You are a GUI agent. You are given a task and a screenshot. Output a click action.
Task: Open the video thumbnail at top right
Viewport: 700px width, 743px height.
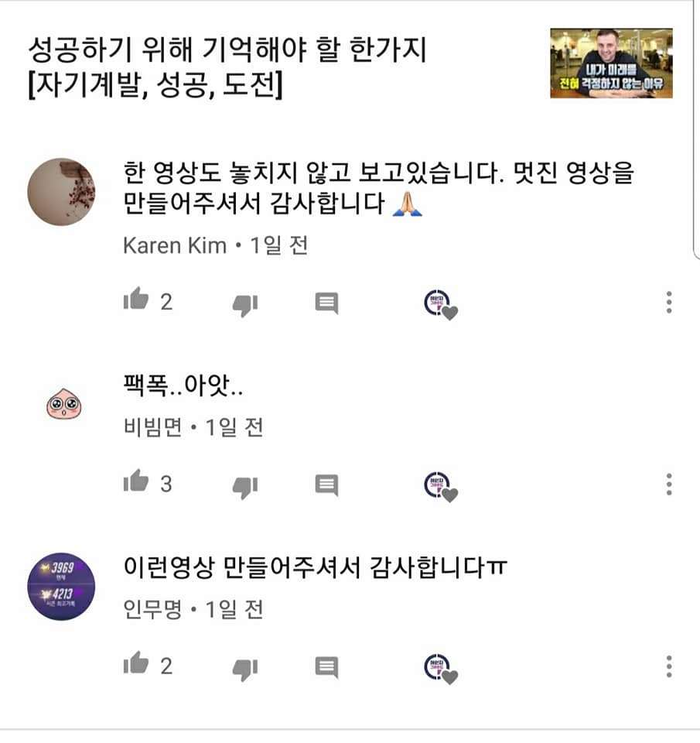click(611, 63)
